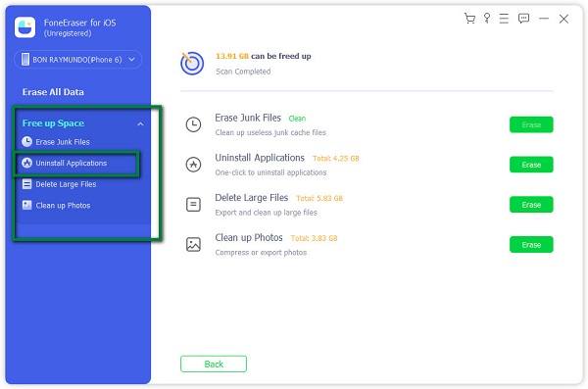Open Delete Large Files in sidebar

pos(66,184)
